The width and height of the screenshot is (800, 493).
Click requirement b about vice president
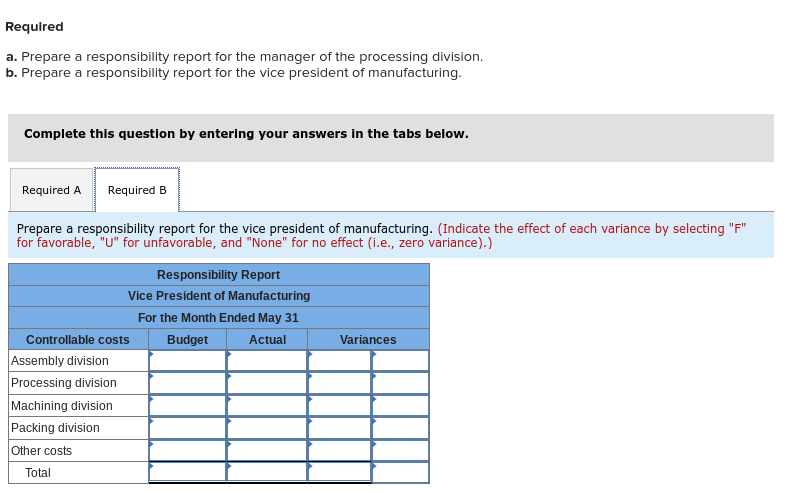234,72
